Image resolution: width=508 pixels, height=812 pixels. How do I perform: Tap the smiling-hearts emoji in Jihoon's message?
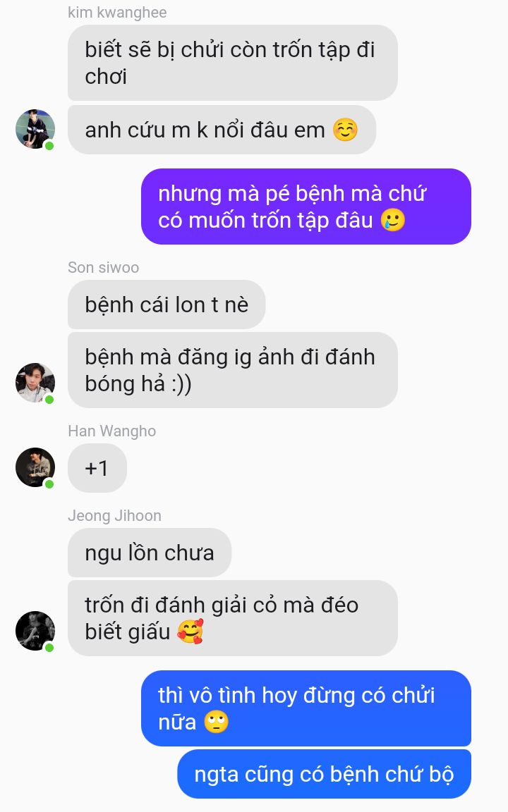pyautogui.click(x=190, y=632)
